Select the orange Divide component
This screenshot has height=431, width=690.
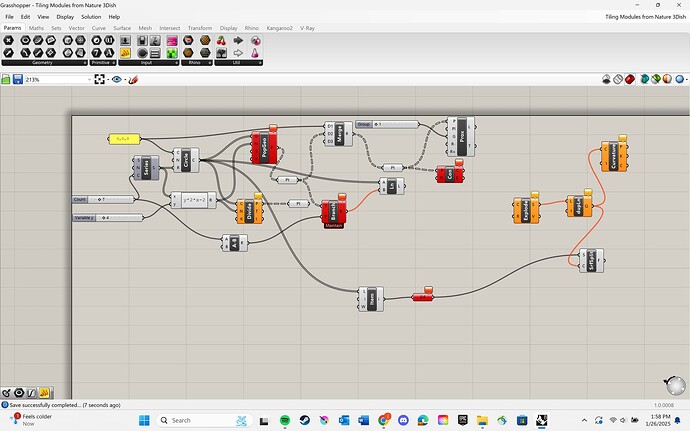pos(250,211)
